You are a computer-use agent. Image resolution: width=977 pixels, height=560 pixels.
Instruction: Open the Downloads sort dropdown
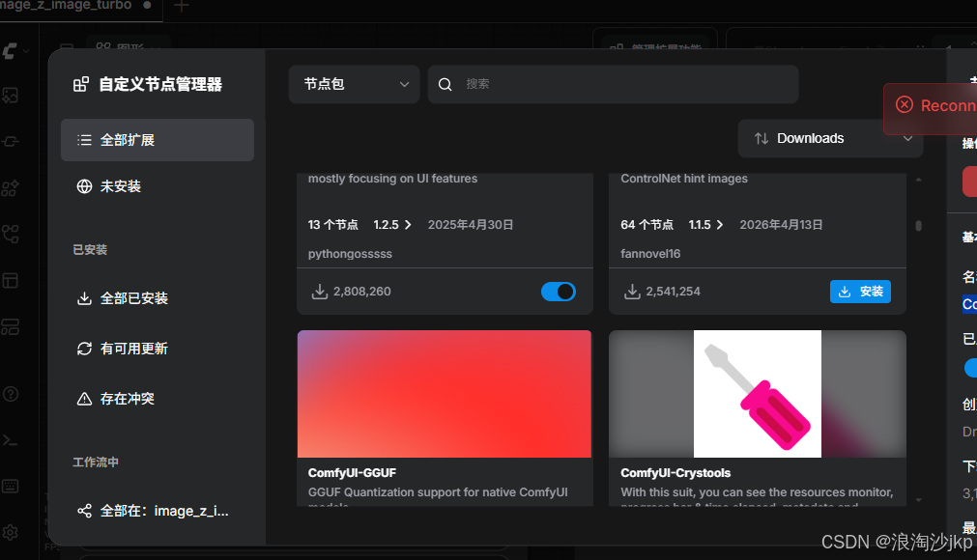[x=830, y=138]
